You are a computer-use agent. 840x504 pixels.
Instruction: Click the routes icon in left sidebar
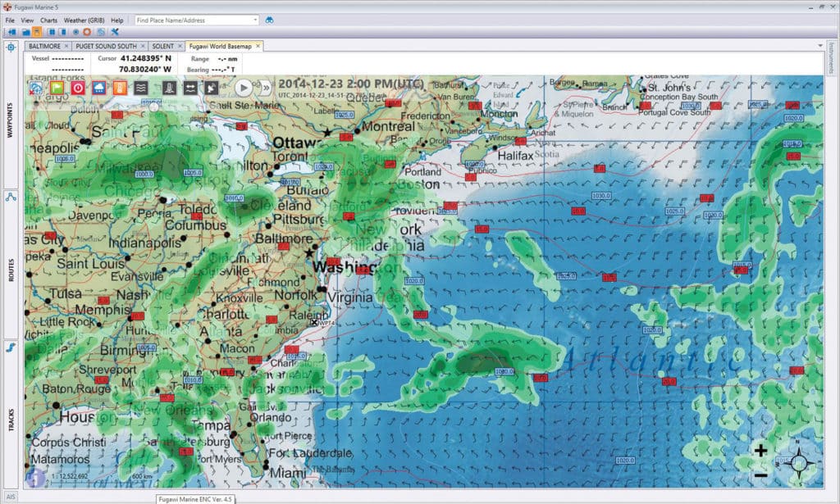click(x=11, y=198)
